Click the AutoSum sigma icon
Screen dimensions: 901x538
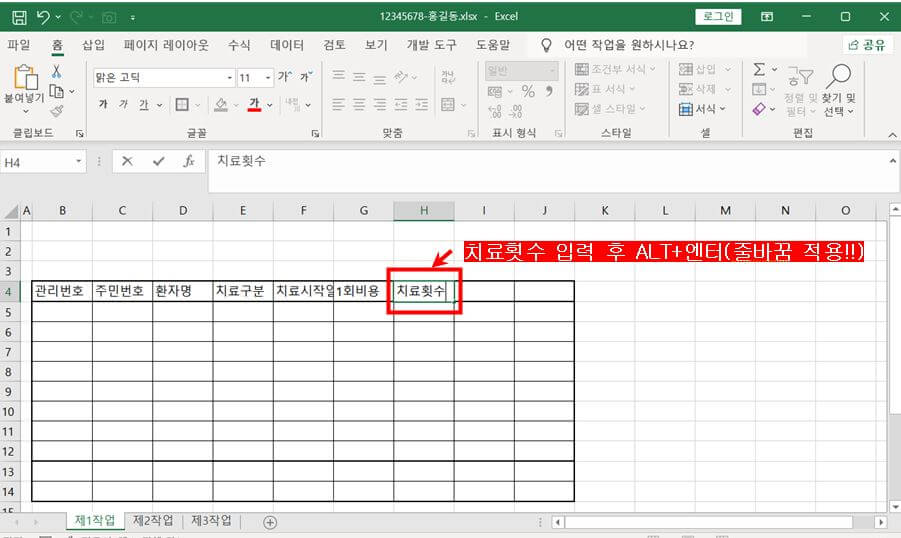(x=759, y=70)
